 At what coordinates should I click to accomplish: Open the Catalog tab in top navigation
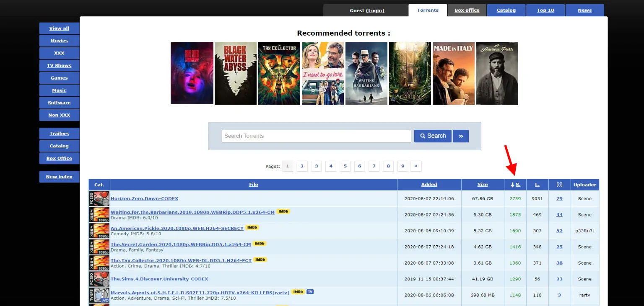(506, 10)
